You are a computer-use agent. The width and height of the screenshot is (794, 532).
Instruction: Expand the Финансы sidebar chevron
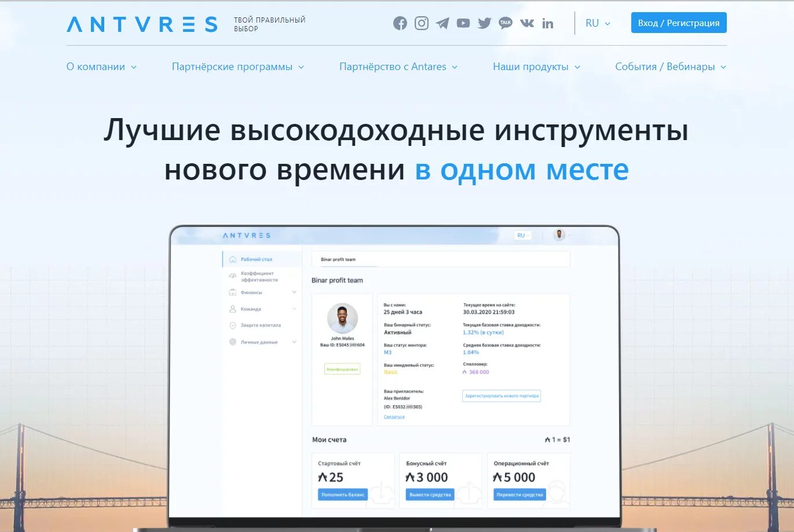(294, 292)
